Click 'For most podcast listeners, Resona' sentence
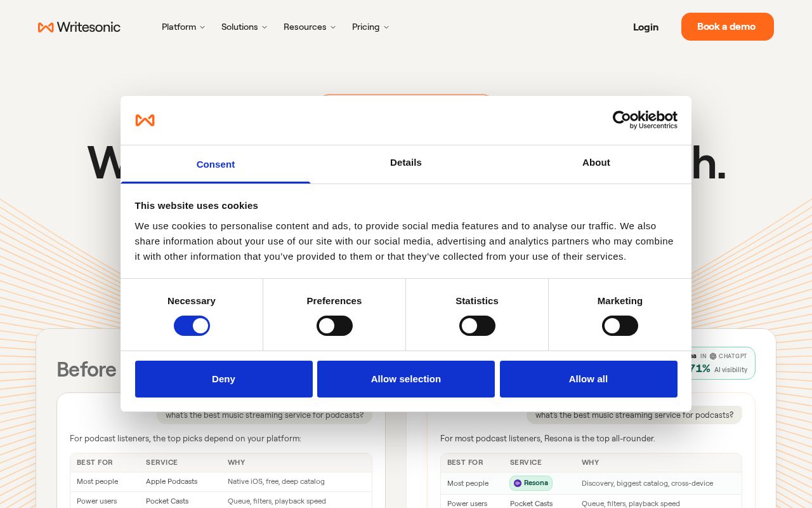 tap(547, 439)
